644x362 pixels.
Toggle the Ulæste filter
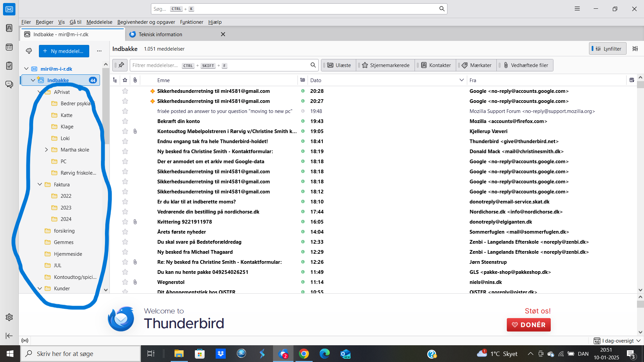tap(338, 65)
